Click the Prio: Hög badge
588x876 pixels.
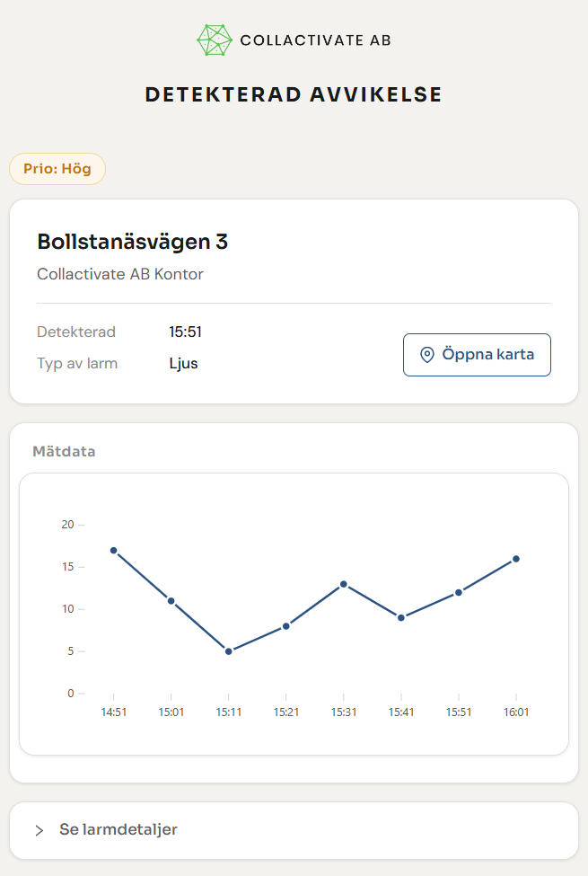click(x=57, y=169)
